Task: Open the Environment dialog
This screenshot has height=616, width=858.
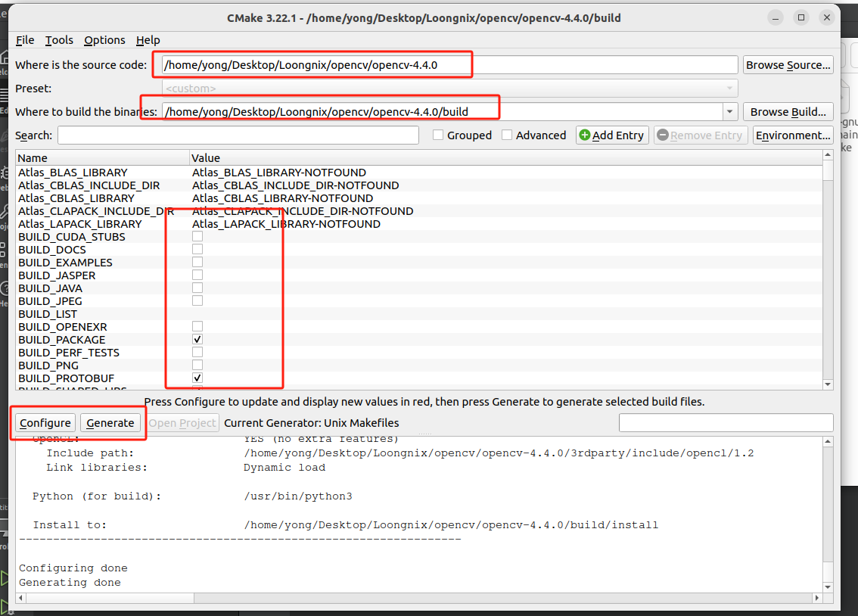Action: (x=793, y=135)
